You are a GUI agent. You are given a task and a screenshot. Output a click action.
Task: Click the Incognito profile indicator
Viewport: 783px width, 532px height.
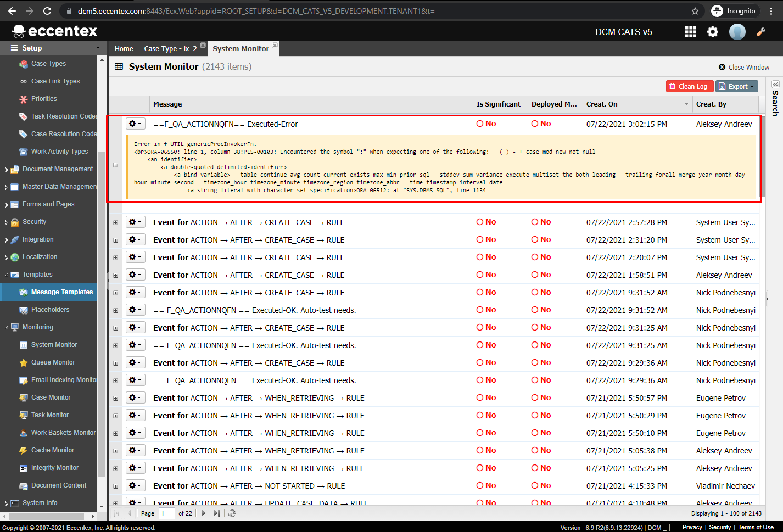tap(734, 11)
